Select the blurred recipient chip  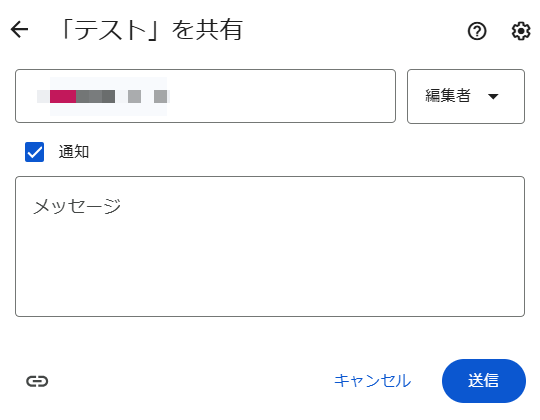click(103, 96)
